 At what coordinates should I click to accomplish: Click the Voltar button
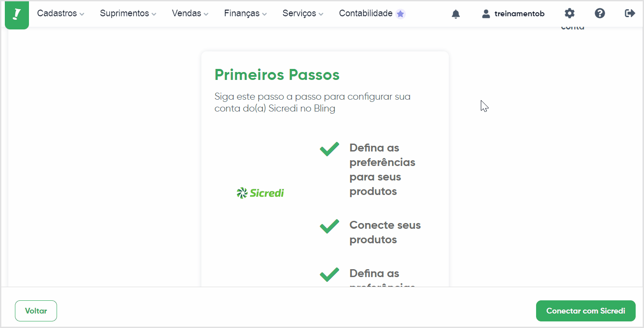point(36,311)
